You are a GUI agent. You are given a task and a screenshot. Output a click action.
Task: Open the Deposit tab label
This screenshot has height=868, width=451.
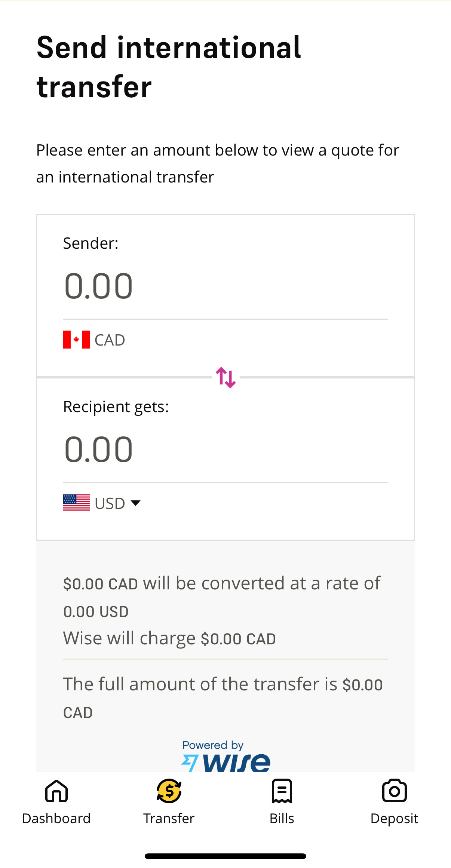click(394, 818)
